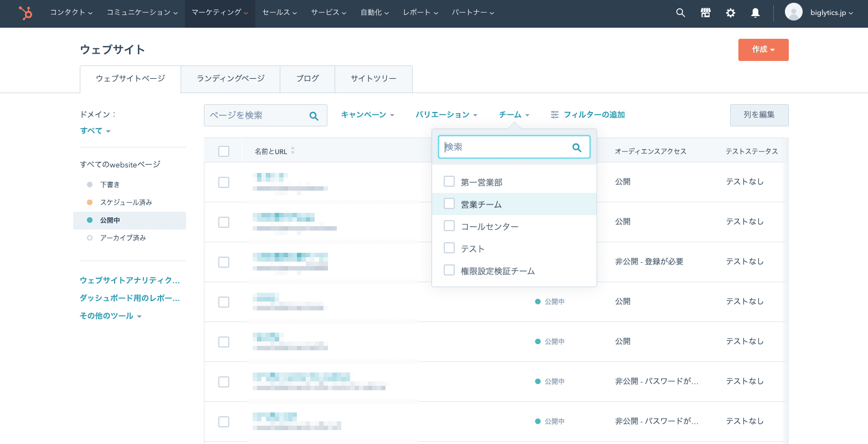Image resolution: width=868 pixels, height=444 pixels.
Task: Open the キャンペーン filter dropdown
Action: click(368, 115)
